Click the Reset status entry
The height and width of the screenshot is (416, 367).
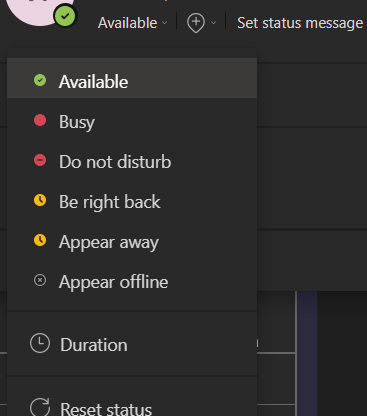[132, 407]
